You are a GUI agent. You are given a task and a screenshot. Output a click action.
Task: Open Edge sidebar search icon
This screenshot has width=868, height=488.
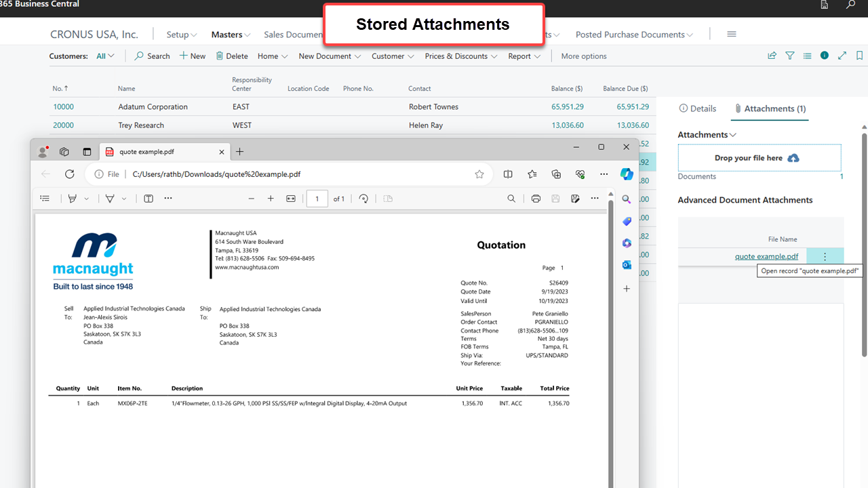click(x=627, y=199)
